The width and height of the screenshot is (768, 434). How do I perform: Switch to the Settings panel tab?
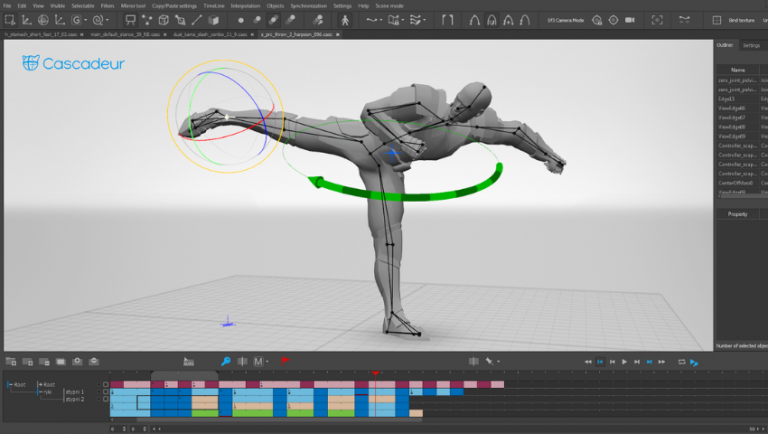751,46
